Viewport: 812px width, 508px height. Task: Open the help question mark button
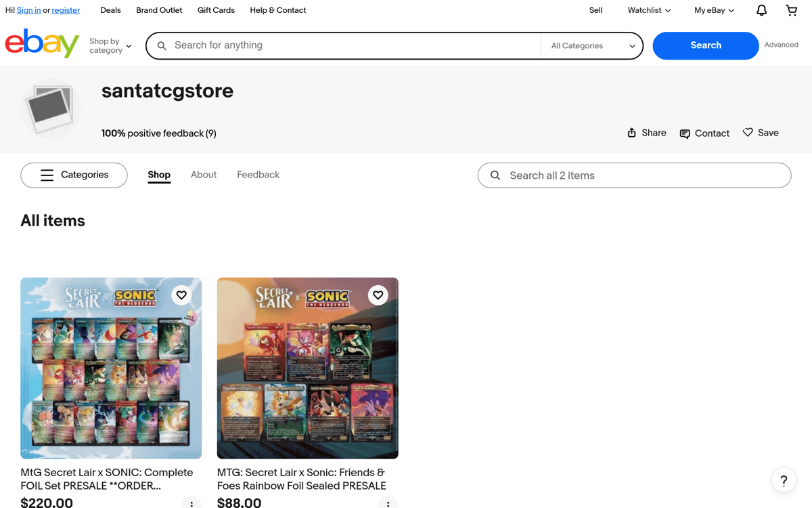pyautogui.click(x=784, y=481)
